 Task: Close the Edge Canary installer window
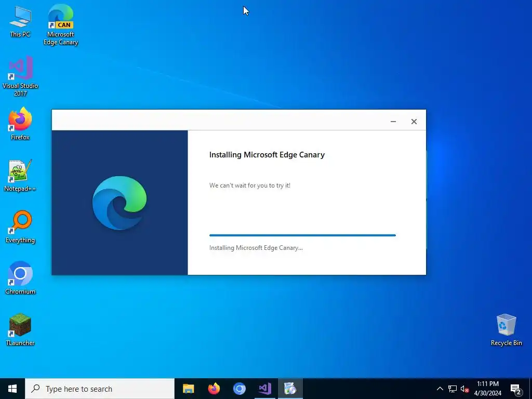414,122
